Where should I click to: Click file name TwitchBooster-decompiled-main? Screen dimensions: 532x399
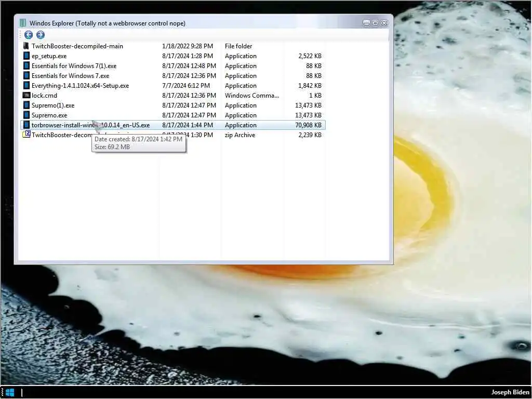(77, 46)
